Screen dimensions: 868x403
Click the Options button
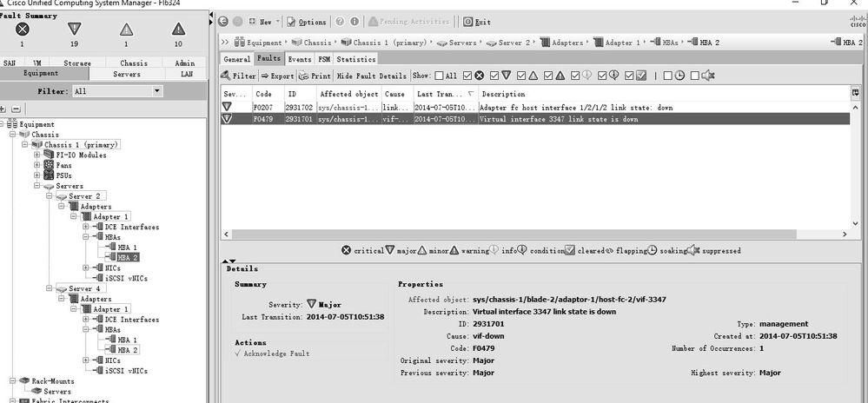307,22
